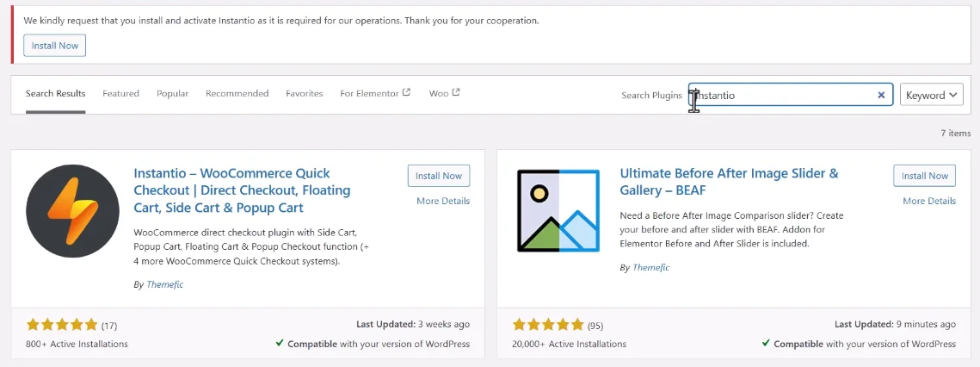The width and height of the screenshot is (980, 367).
Task: Open the Instantio WooCommerce Quick Checkout title link
Action: [242, 190]
